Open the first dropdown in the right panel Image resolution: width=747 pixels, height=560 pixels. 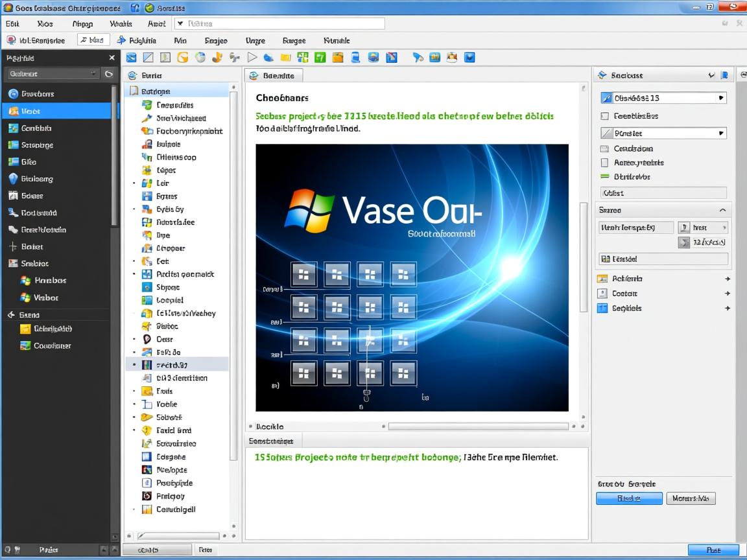663,99
